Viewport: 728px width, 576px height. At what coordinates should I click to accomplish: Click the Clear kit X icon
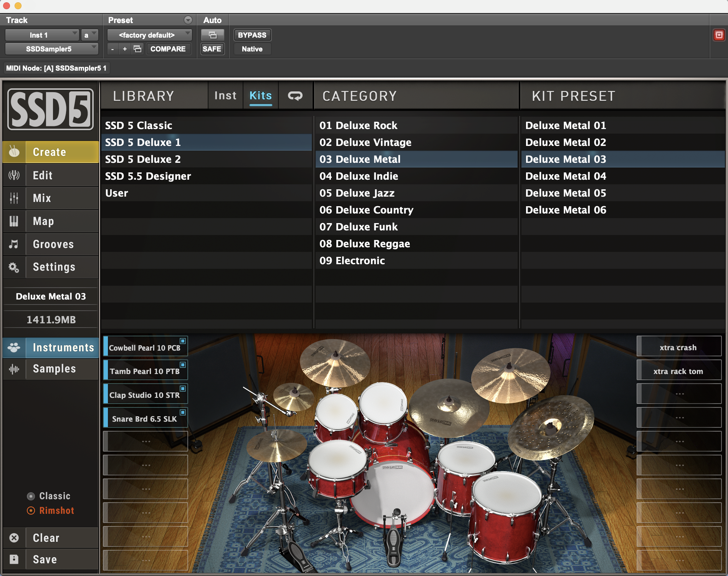[x=14, y=538]
